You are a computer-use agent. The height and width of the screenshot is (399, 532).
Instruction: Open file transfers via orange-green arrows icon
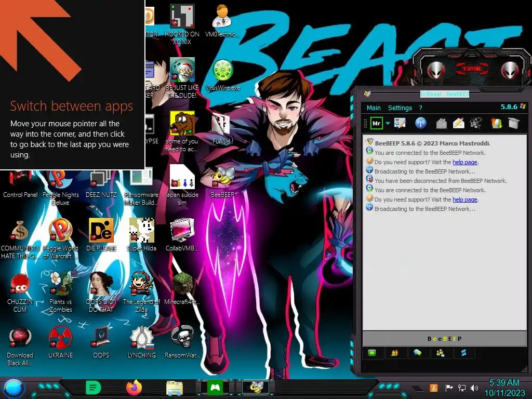point(496,123)
